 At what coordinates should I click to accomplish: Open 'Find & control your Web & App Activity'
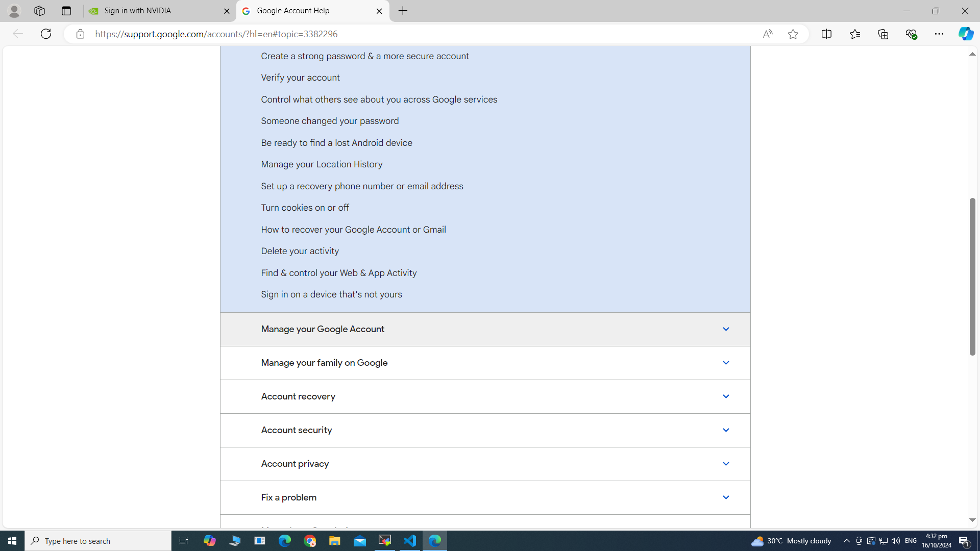338,273
